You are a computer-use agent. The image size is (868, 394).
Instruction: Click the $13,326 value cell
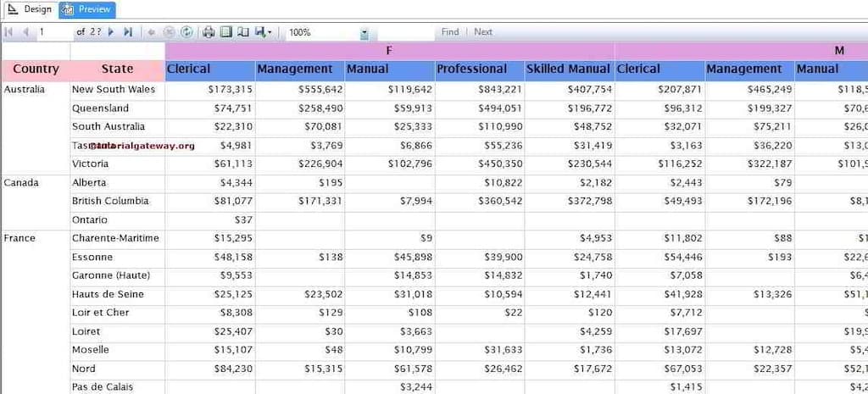[750, 294]
